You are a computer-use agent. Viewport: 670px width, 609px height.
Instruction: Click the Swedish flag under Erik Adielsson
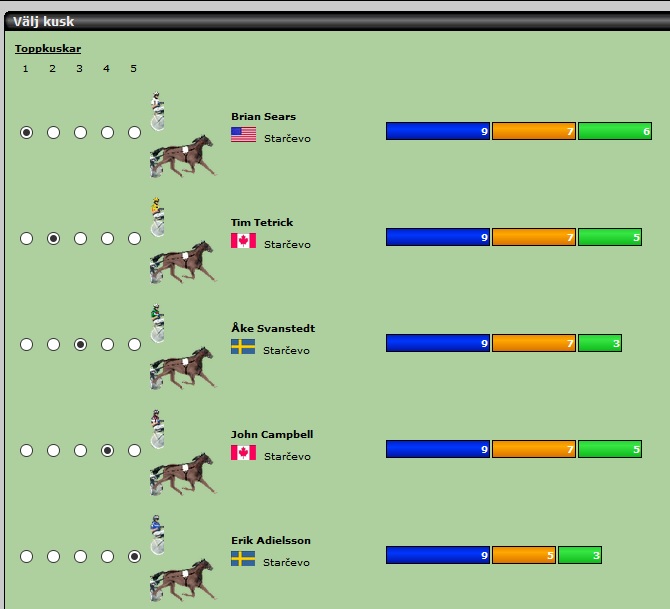click(243, 559)
